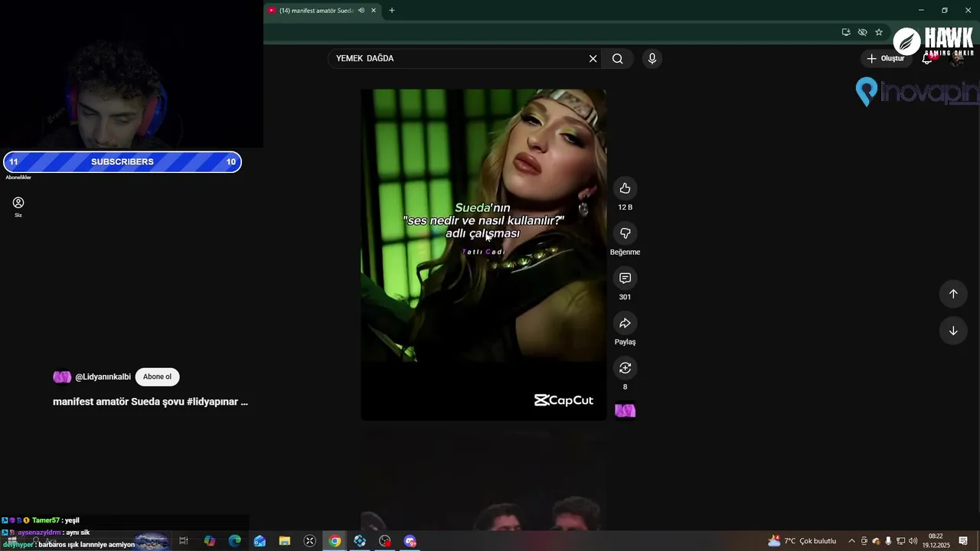Open Task View on the taskbar

tap(184, 541)
